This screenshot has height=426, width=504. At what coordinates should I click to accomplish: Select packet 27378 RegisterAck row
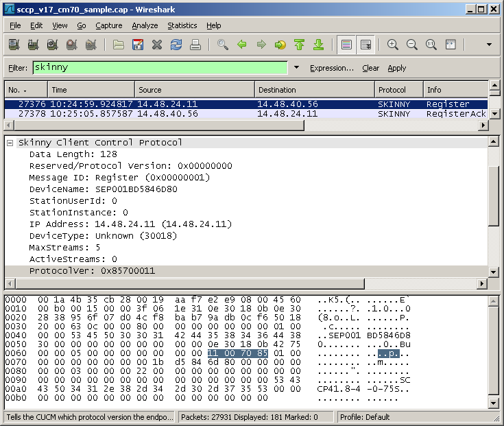(246, 114)
